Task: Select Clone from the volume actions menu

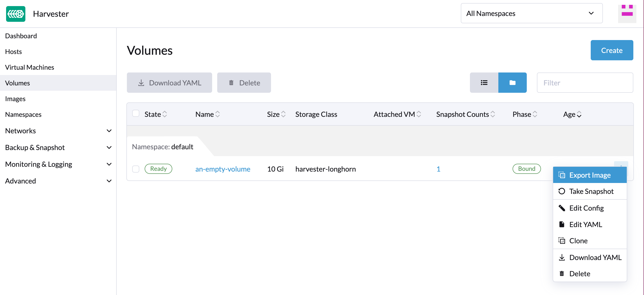Action: [578, 241]
